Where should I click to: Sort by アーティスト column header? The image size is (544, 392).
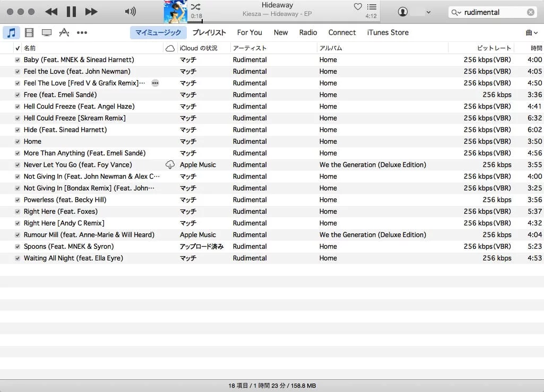point(273,48)
